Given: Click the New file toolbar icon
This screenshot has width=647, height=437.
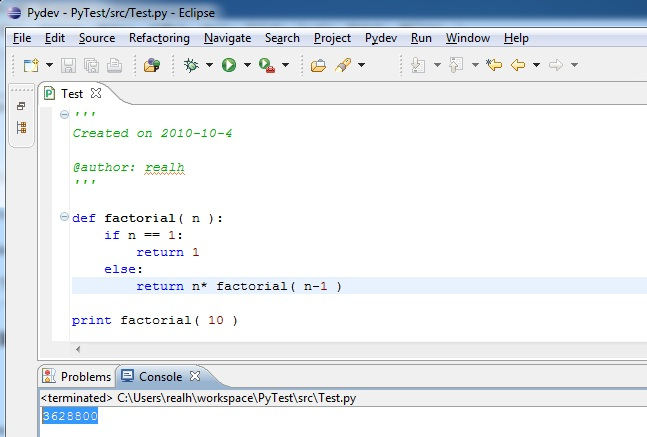Looking at the screenshot, I should (31, 65).
